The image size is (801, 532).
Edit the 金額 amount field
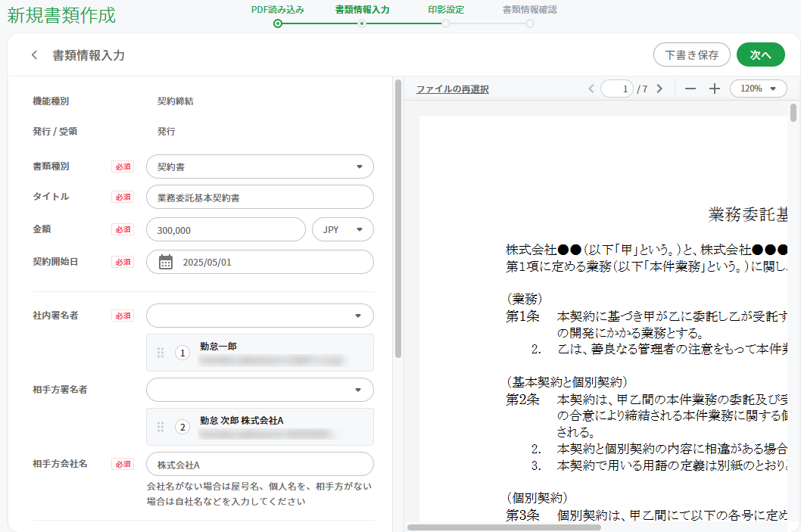[226, 230]
